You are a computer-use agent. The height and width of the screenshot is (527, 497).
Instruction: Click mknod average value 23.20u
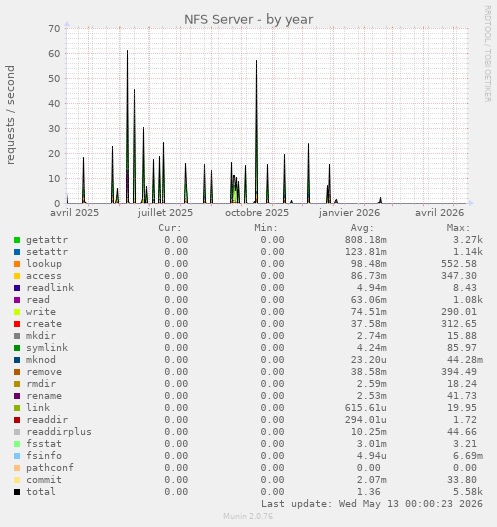pyautogui.click(x=369, y=360)
